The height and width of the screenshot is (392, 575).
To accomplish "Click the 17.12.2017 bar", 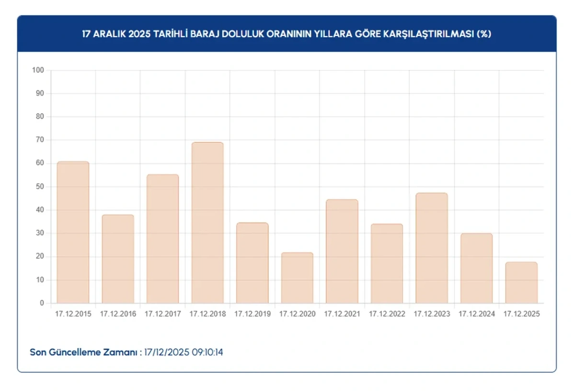I will 162,239.
